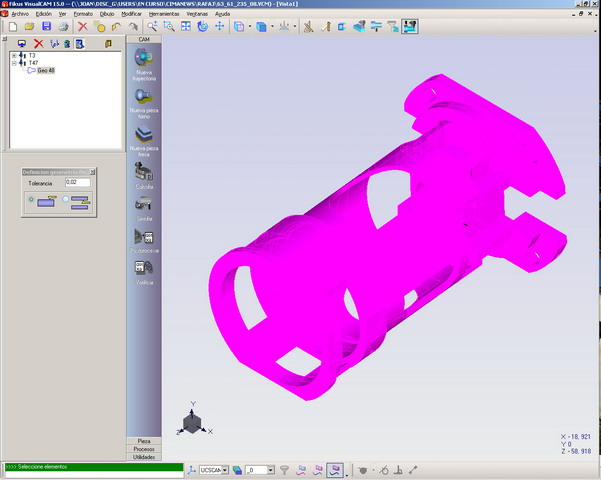The height and width of the screenshot is (480, 601).
Task: Click the red X delete icon above tree
Action: click(39, 44)
